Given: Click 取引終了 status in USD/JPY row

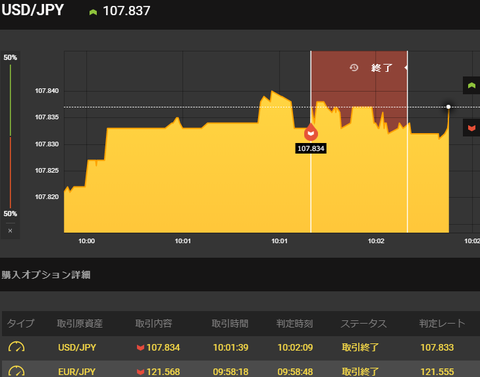Looking at the screenshot, I should pos(360,348).
